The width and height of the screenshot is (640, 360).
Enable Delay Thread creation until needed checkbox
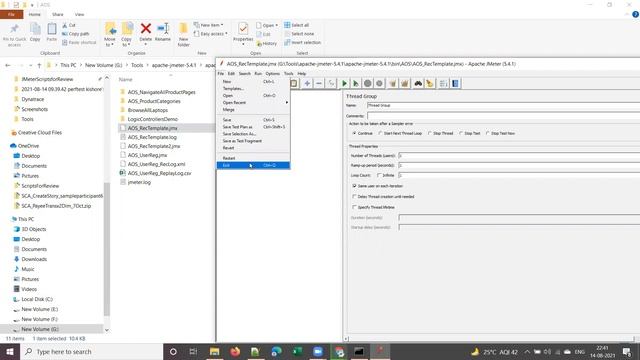pos(354,196)
